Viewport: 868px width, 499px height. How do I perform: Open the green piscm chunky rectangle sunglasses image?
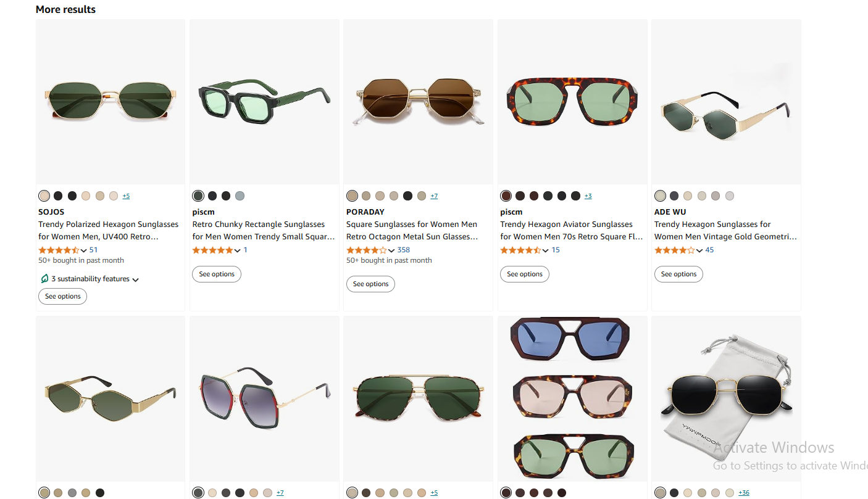tap(264, 102)
